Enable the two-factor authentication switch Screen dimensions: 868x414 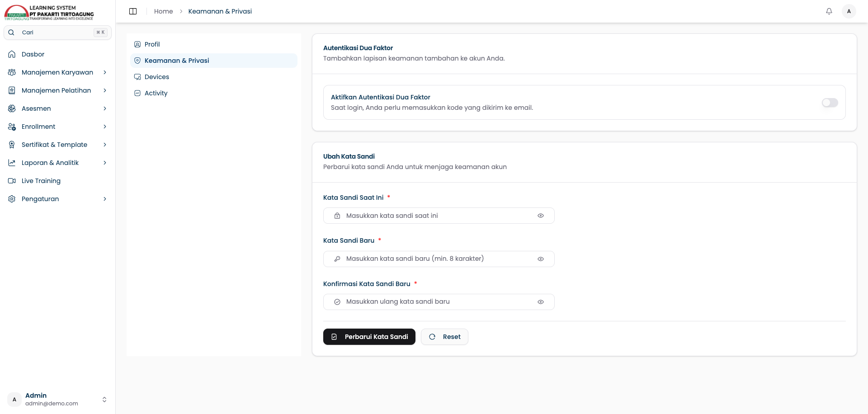pos(830,103)
